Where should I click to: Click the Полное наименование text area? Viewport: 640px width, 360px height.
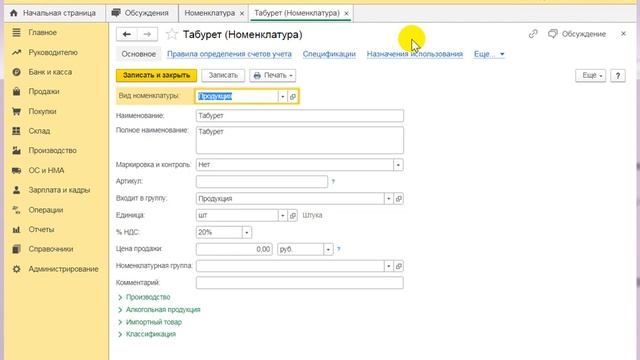[x=300, y=140]
